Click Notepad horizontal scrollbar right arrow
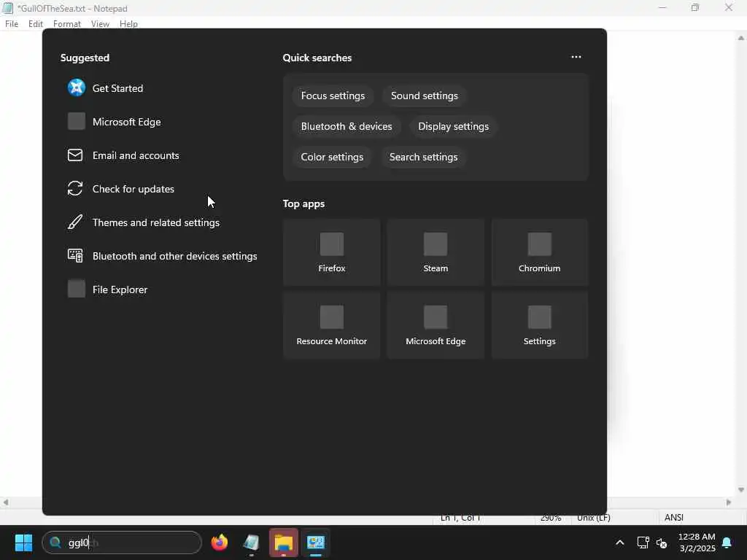The height and width of the screenshot is (560, 747). click(x=729, y=502)
